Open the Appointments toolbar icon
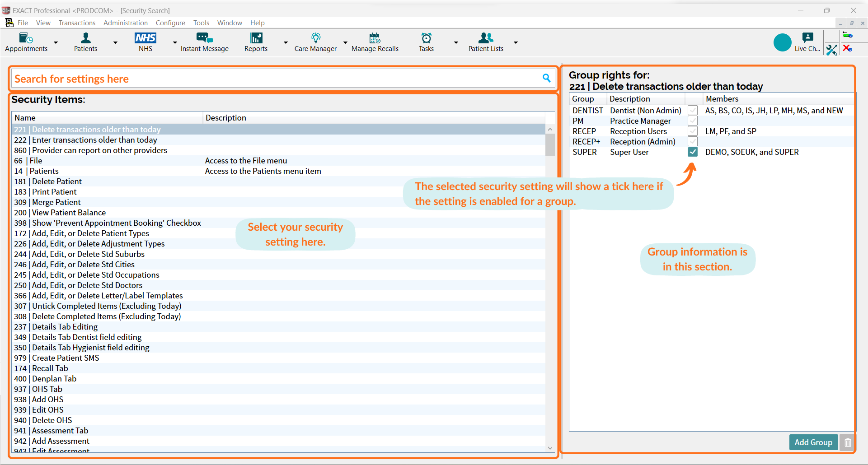The height and width of the screenshot is (465, 868). [x=26, y=42]
